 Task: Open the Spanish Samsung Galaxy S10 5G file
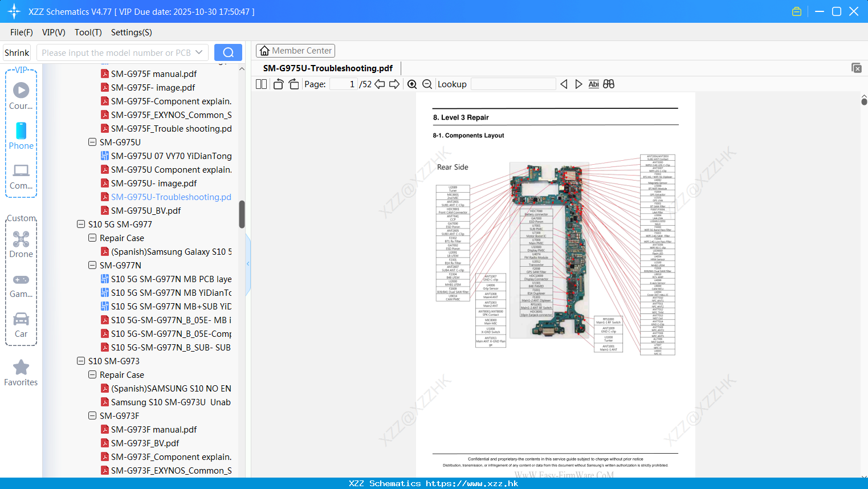coord(166,251)
